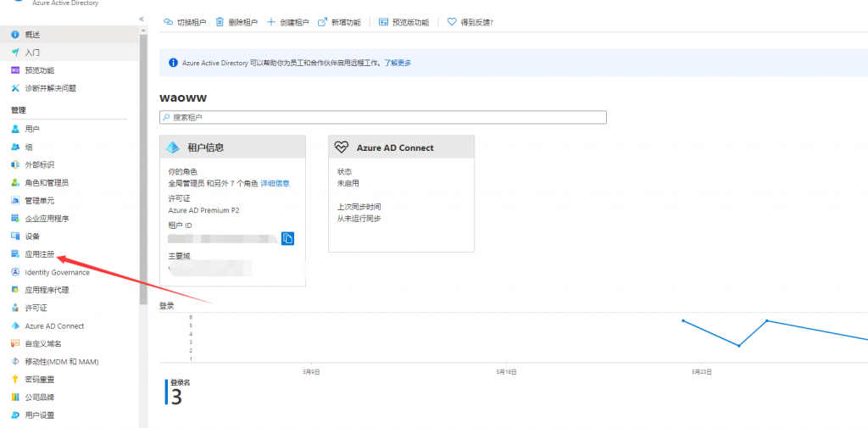Click the 许可证 sidebar icon
The height and width of the screenshot is (428, 868).
[x=15, y=308]
